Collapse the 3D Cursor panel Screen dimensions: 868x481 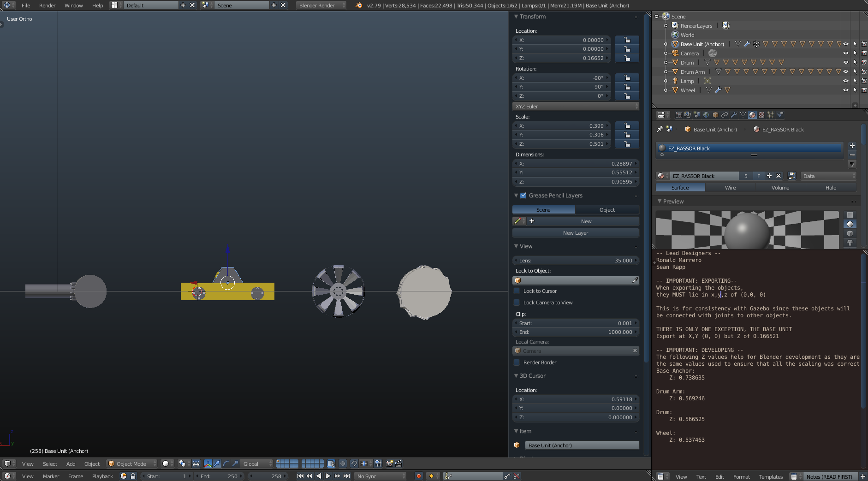pos(516,376)
